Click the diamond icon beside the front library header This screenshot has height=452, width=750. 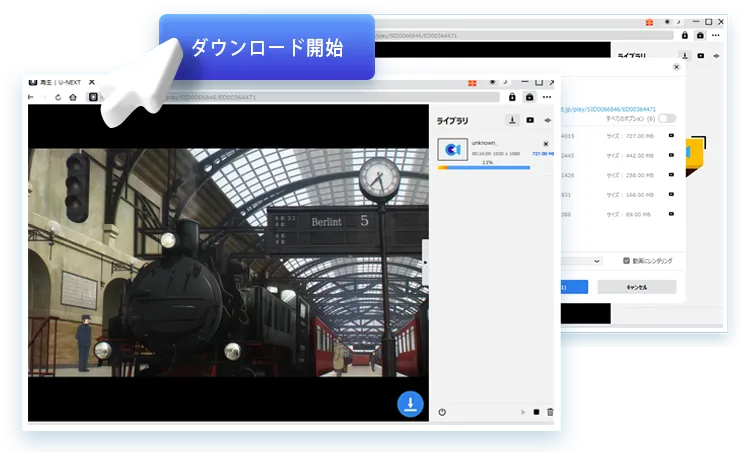click(548, 121)
